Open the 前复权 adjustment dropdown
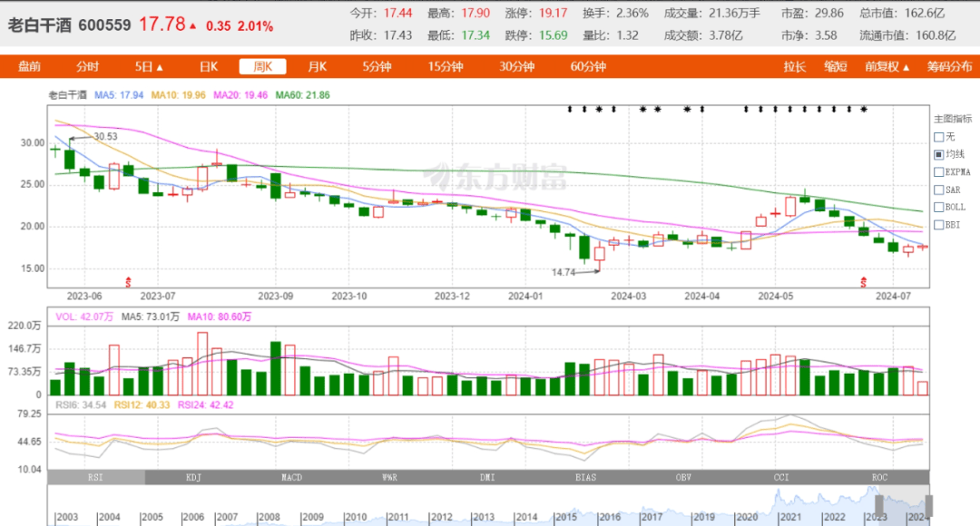 tap(887, 67)
